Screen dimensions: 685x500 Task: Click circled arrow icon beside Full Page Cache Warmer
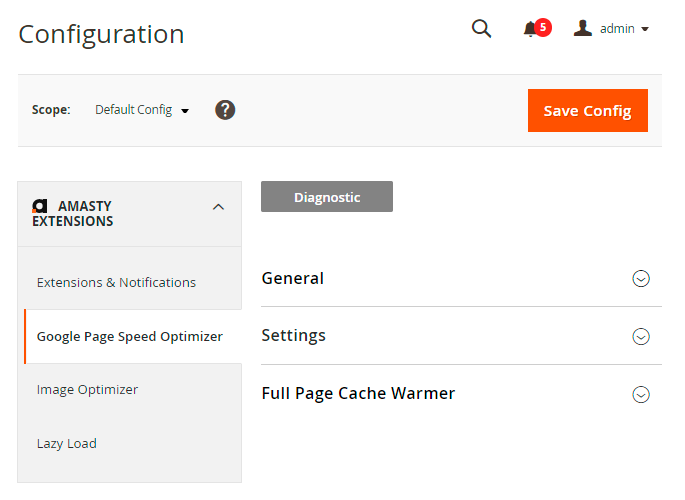(x=641, y=394)
